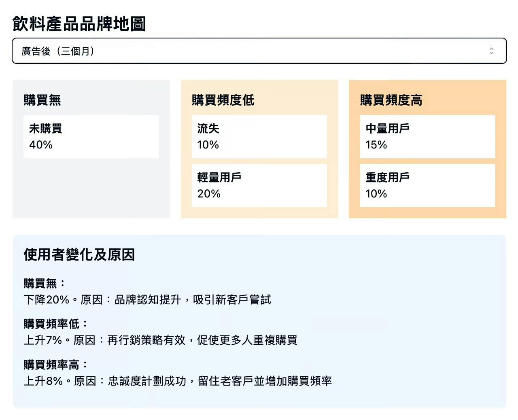Select the 購買頻度低 column heading
Screen dimensions: 518x420
(223, 100)
